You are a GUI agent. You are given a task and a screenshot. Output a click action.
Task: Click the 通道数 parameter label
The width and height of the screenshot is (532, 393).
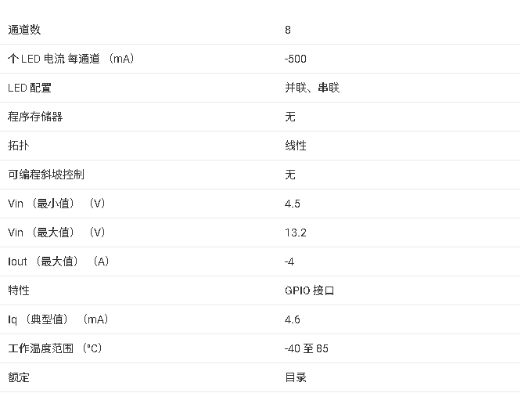coord(24,30)
